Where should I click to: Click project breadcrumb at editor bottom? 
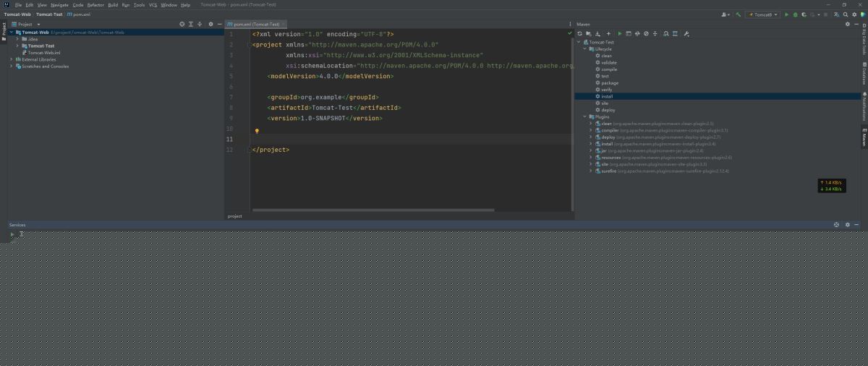[235, 216]
